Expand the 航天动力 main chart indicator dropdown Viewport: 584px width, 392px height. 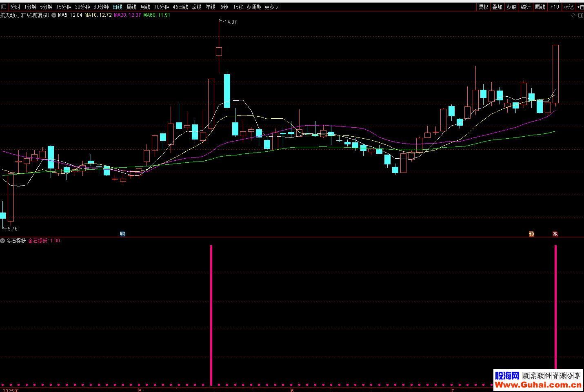[x=54, y=15]
